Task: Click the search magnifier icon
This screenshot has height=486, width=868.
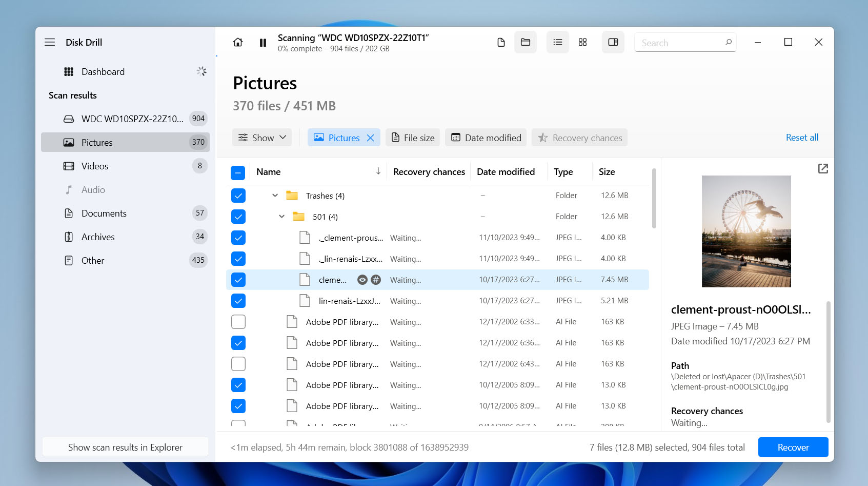Action: click(x=729, y=42)
